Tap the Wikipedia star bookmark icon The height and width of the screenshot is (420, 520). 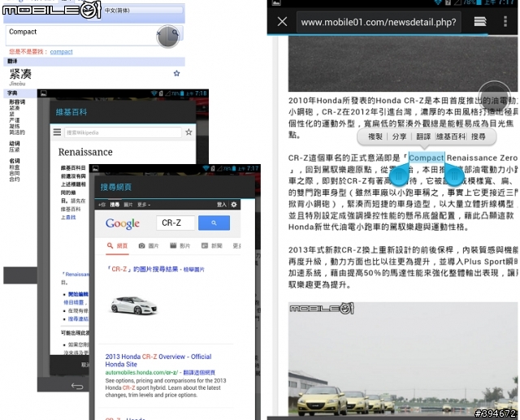[188, 132]
